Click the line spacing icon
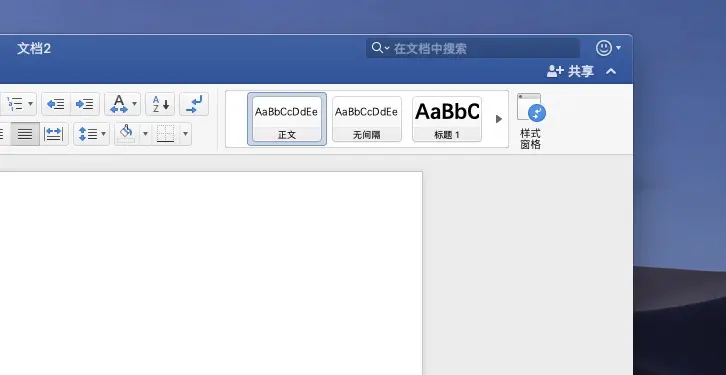 coord(87,134)
